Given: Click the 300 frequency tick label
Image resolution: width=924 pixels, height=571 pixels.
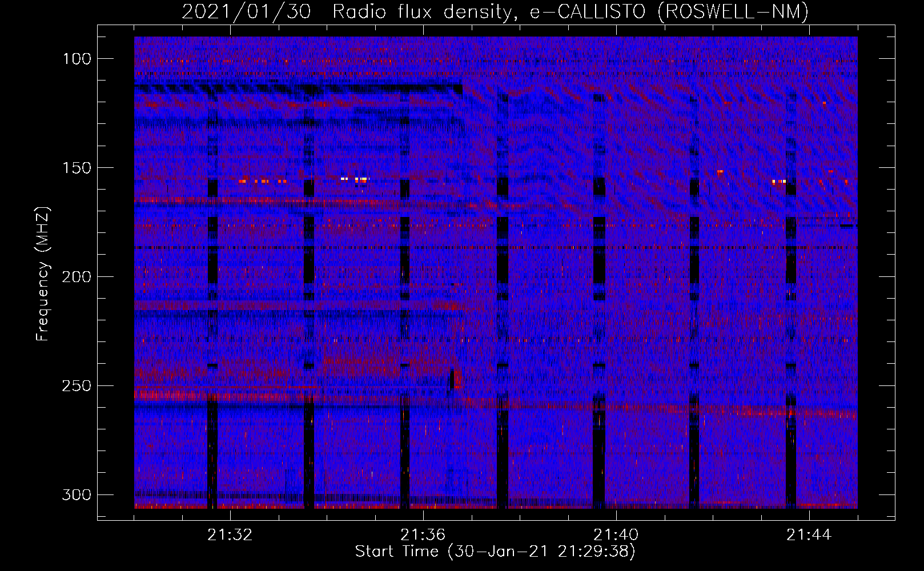Looking at the screenshot, I should tap(76, 494).
